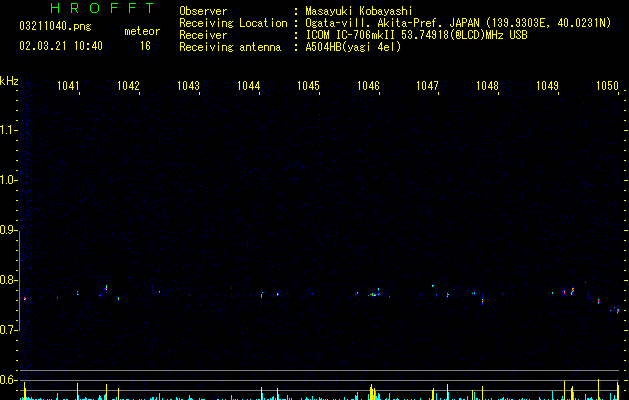629x400 pixels.
Task: Click the date stamp 02.03.21 10:40
Action: click(x=61, y=46)
